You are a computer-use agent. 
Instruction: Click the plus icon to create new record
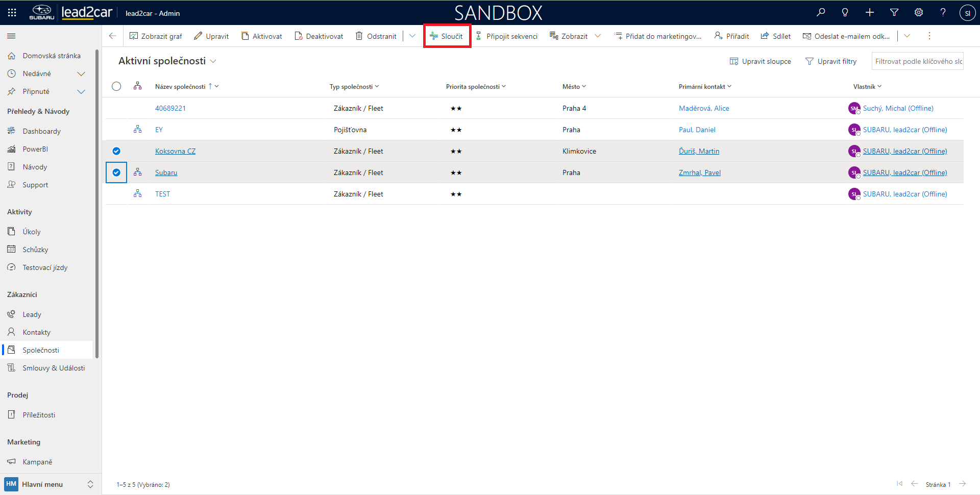pyautogui.click(x=870, y=13)
